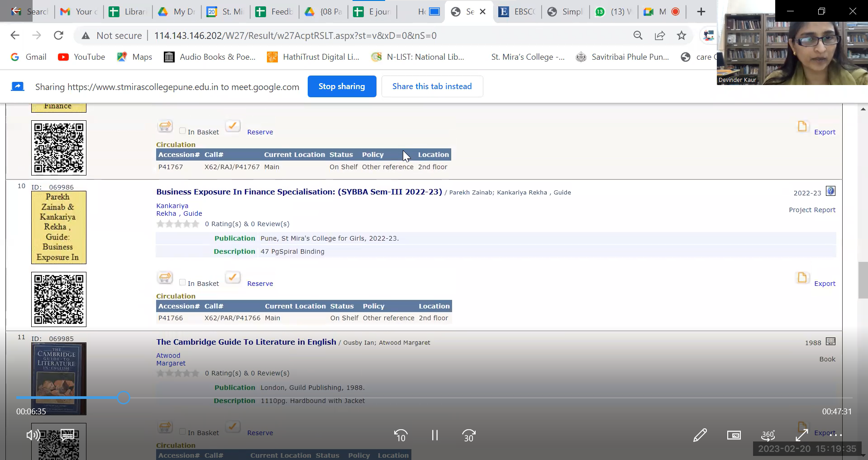This screenshot has width=868, height=460.
Task: Click the book type icon next to 1988
Action: (830, 341)
